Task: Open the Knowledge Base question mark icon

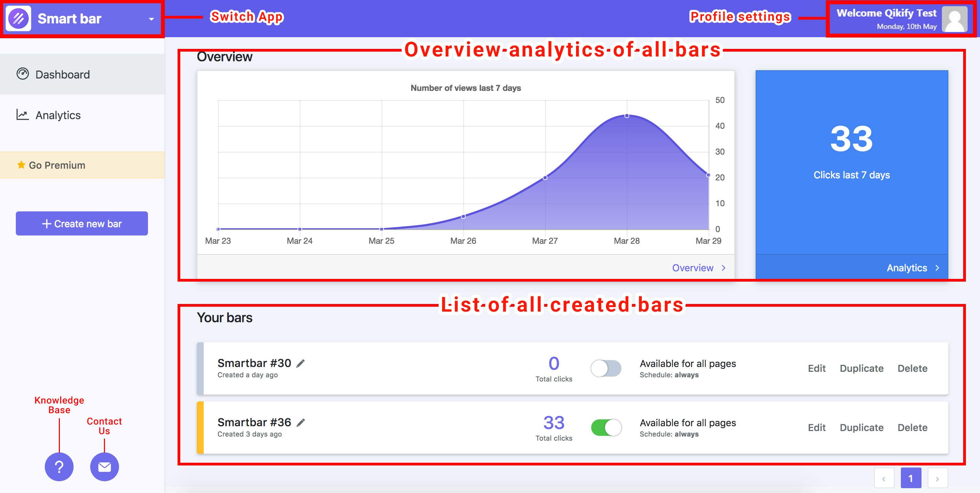Action: point(59,466)
